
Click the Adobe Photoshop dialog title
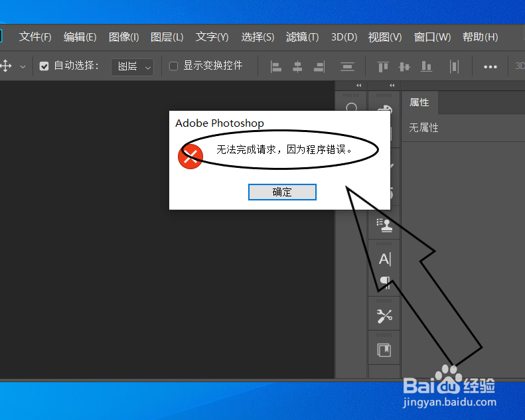click(x=220, y=123)
